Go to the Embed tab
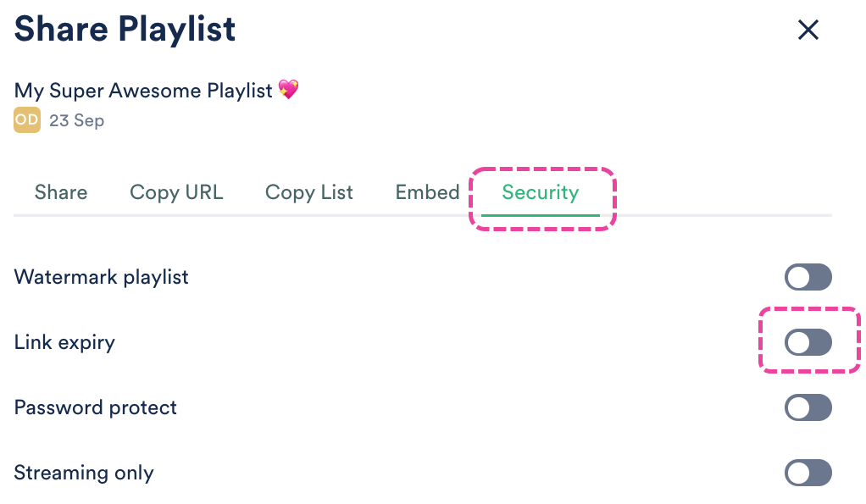866x504 pixels. (x=427, y=192)
